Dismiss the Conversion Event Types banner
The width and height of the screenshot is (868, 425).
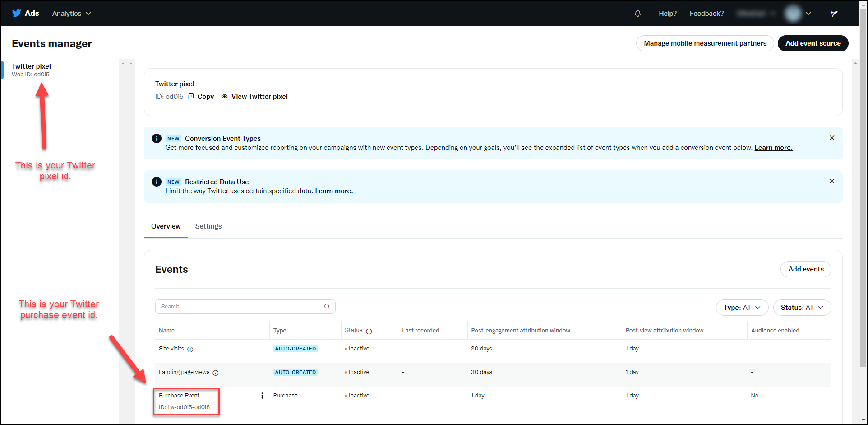tap(832, 138)
